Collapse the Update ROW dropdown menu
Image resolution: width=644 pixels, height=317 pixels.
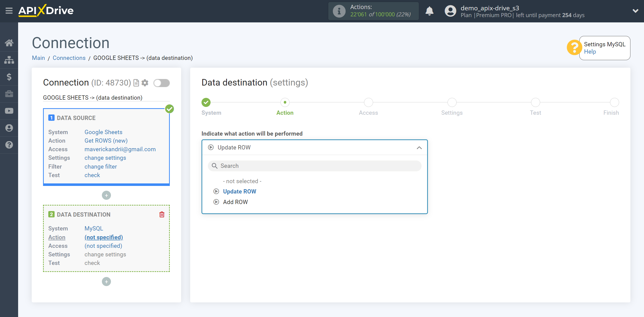[419, 147]
